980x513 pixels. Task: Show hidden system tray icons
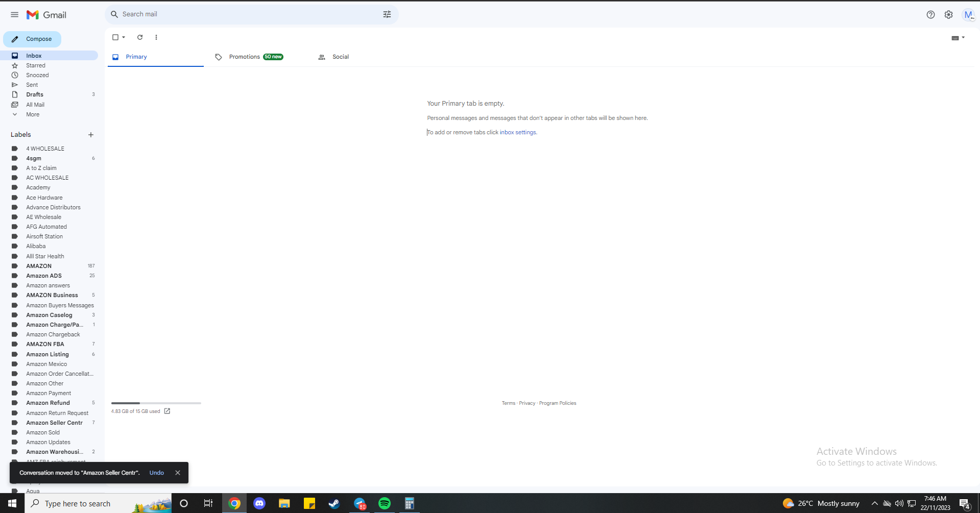875,504
